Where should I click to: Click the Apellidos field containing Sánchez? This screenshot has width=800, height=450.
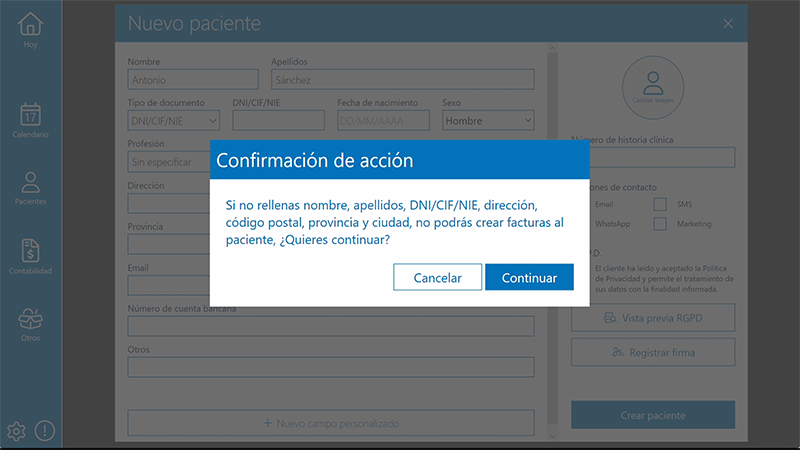coord(403,80)
